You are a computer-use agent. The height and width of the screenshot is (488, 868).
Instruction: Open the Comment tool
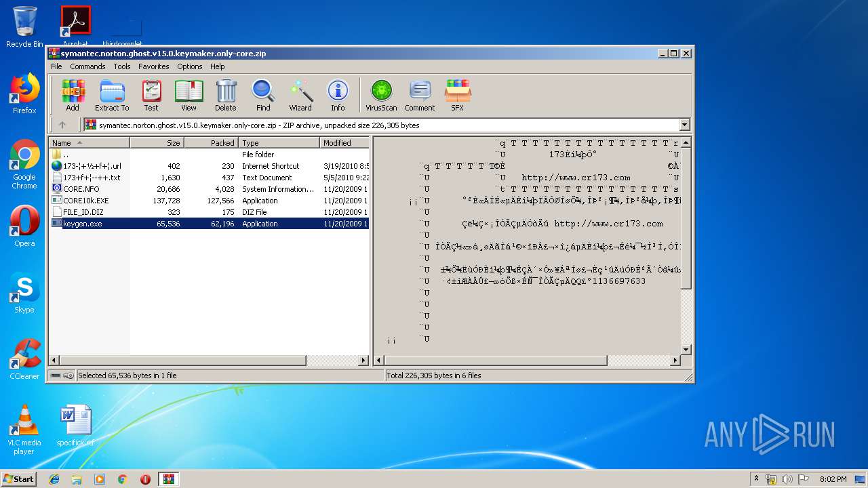pyautogui.click(x=420, y=96)
